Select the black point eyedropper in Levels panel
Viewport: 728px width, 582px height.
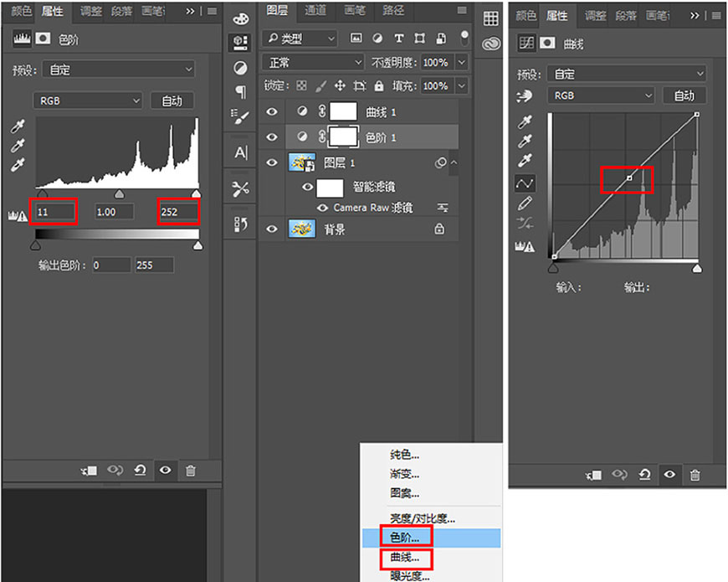18,126
